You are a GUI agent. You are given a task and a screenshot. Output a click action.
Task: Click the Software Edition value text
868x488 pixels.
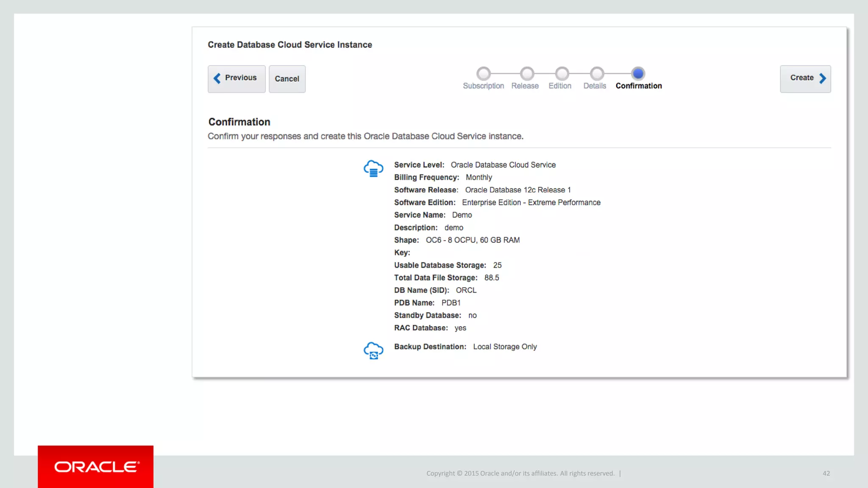point(531,202)
